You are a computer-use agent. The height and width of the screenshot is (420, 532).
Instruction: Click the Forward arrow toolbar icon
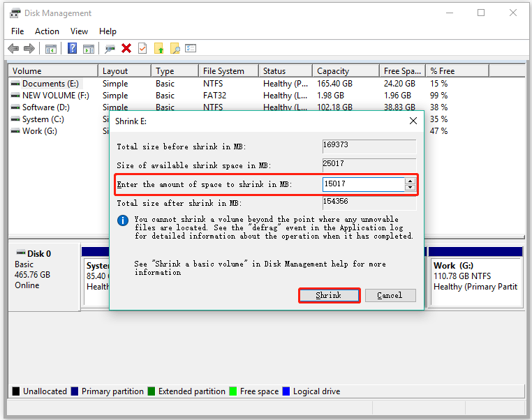[x=29, y=48]
